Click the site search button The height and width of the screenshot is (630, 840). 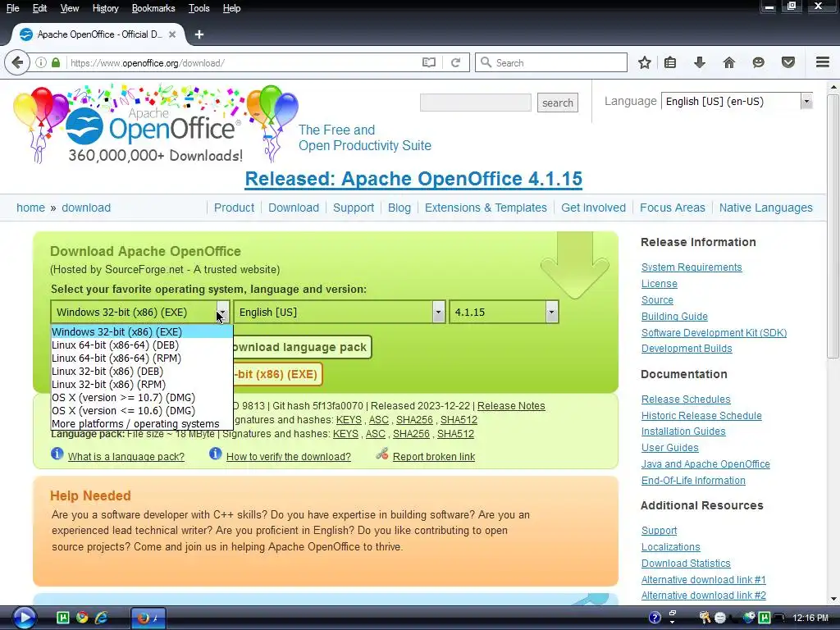coord(557,103)
